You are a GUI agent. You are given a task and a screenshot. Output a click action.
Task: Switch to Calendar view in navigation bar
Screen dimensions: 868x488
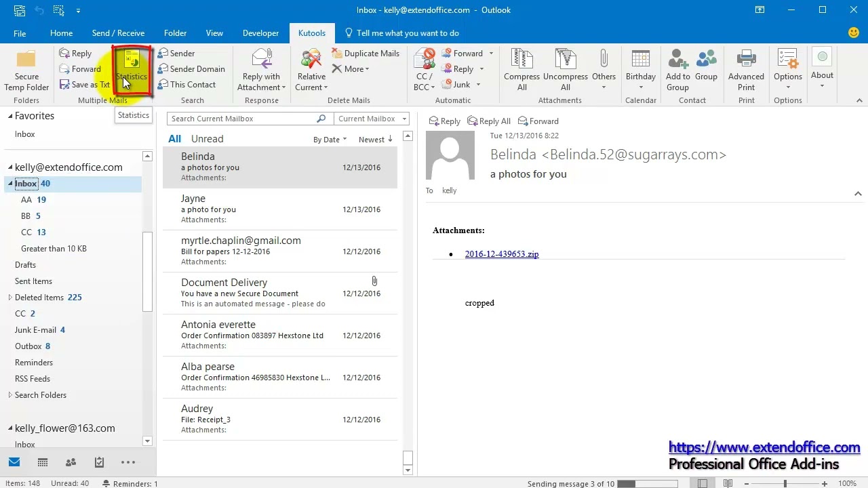[43, 462]
